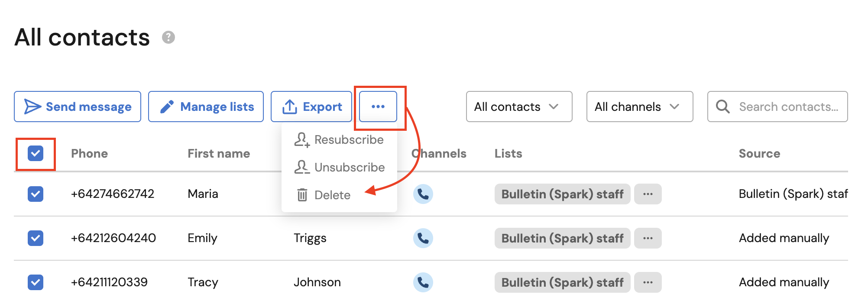Screen dimensions: 868x304
Task: Click the search magnifier icon
Action: pyautogui.click(x=722, y=107)
